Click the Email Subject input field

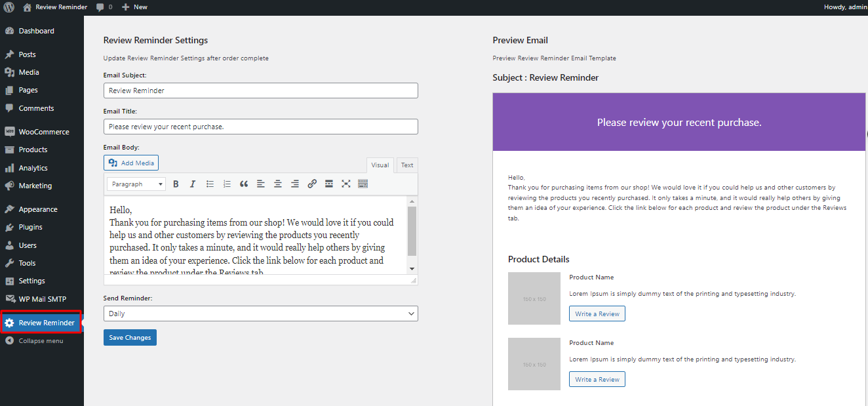pyautogui.click(x=260, y=91)
